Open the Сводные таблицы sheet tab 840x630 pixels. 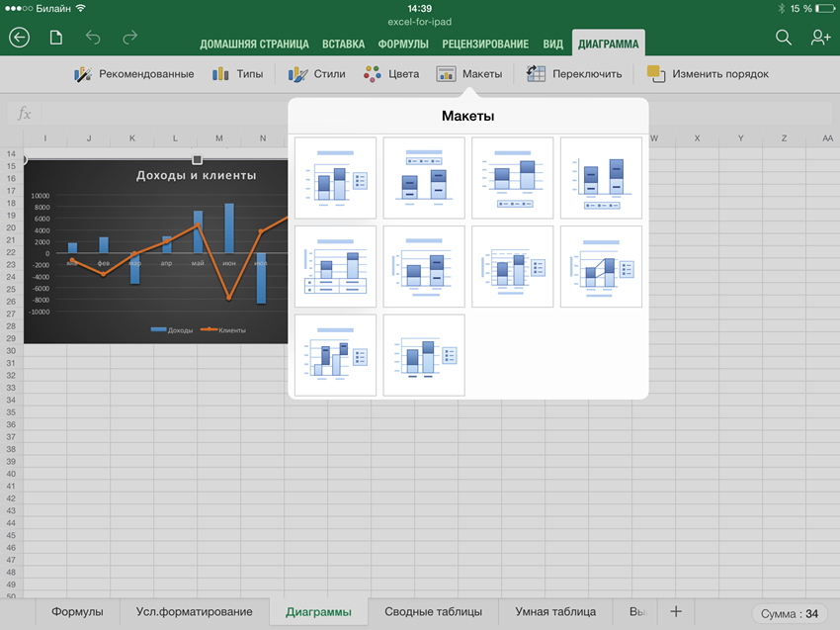(x=434, y=612)
